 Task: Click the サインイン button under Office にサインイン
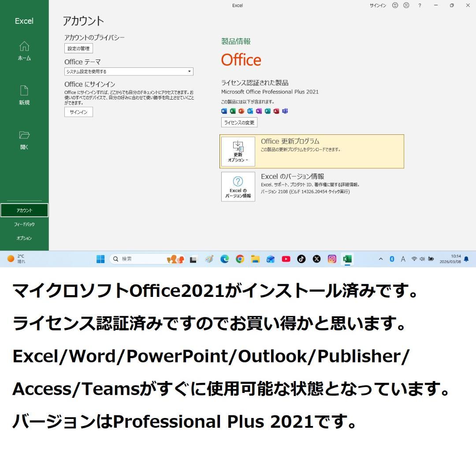pyautogui.click(x=78, y=112)
